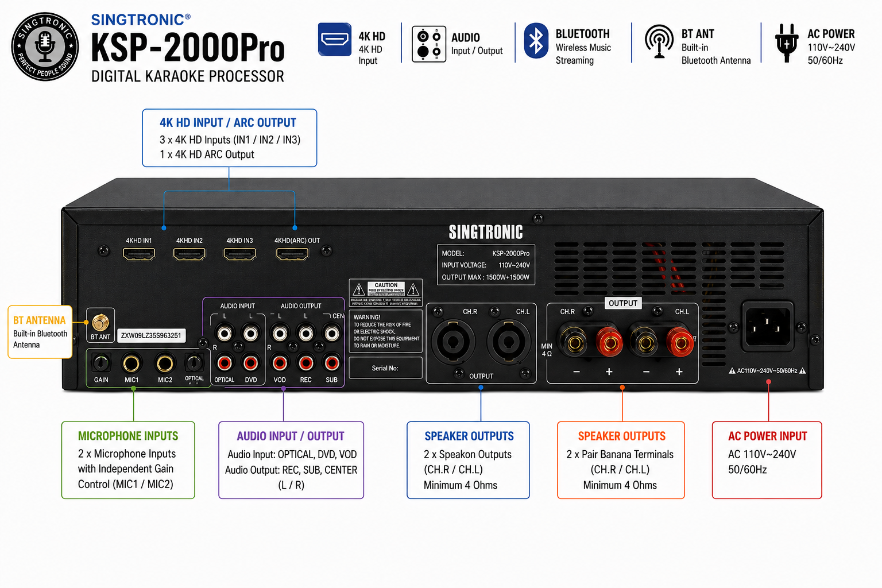Screen dimensions: 882x588
Task: Click the red RCA jack above VOD label
Action: [280, 363]
